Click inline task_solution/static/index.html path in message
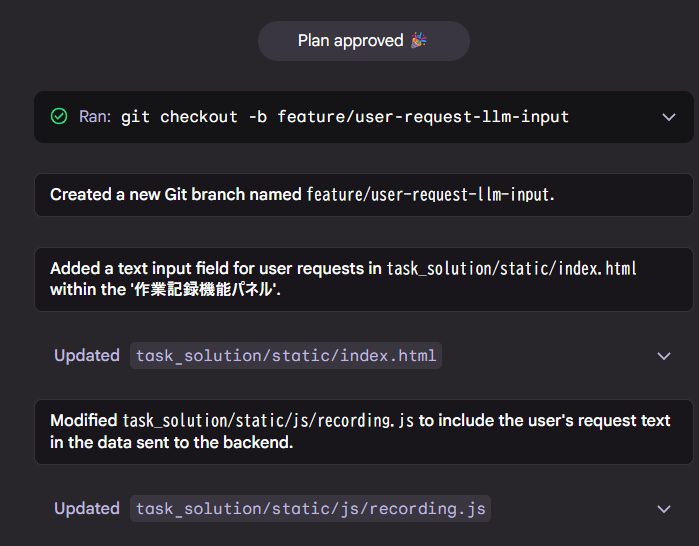The width and height of the screenshot is (699, 546). click(511, 269)
